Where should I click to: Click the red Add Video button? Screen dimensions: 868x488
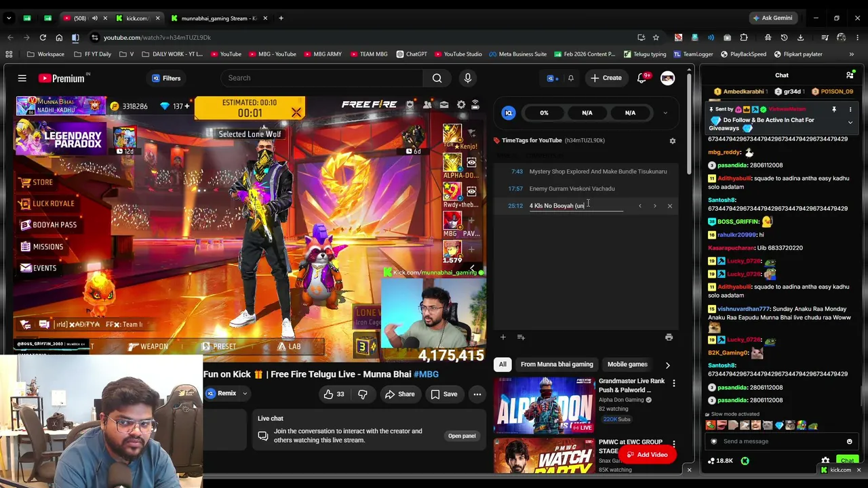pyautogui.click(x=648, y=455)
